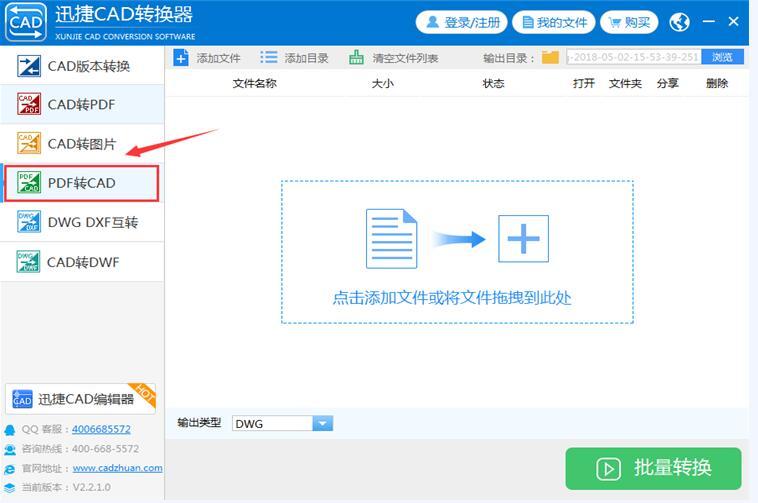Click the 删除 column header
The height and width of the screenshot is (503, 758).
717,83
